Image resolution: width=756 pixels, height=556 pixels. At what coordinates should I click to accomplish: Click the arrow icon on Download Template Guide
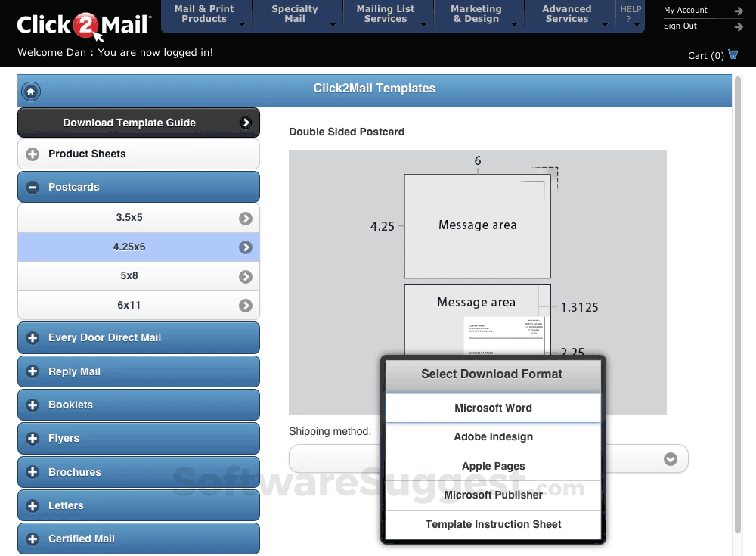[x=246, y=122]
